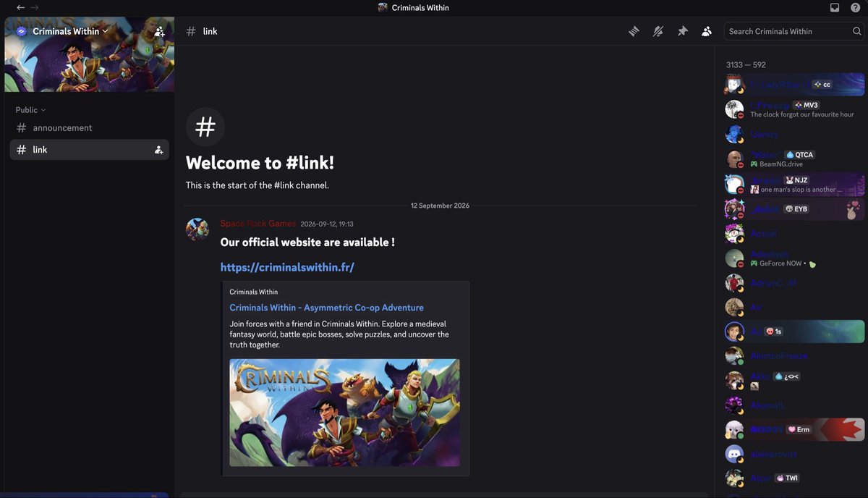The image size is (868, 498).
Task: Click member with the EYB tag
Action: point(794,208)
